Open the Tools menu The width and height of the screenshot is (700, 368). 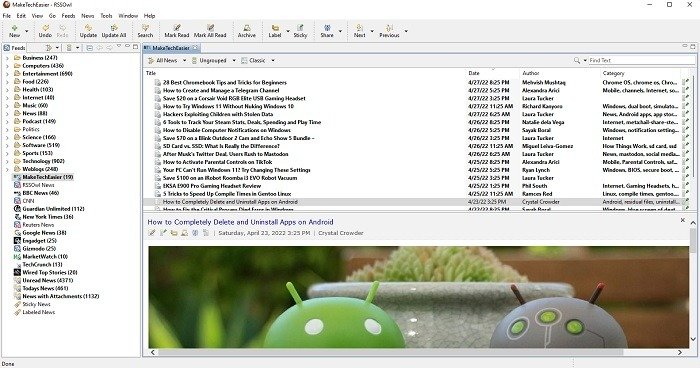106,16
